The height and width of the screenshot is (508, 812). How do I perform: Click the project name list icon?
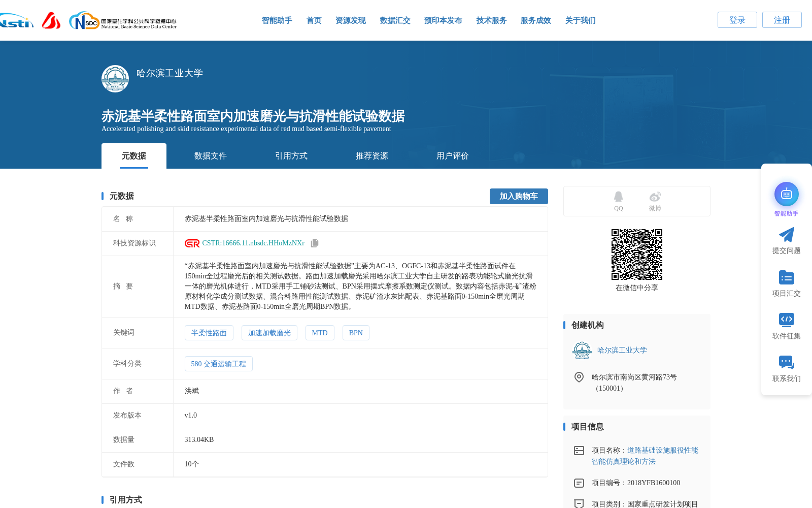point(579,451)
